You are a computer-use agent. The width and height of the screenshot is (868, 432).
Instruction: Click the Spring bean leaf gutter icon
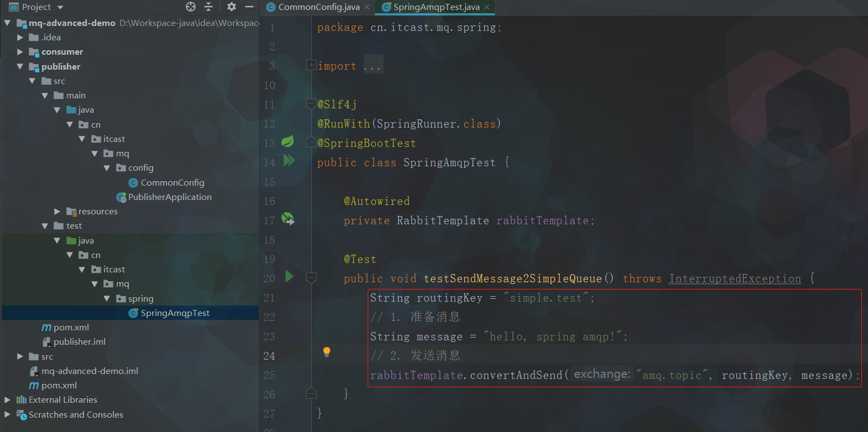(288, 141)
